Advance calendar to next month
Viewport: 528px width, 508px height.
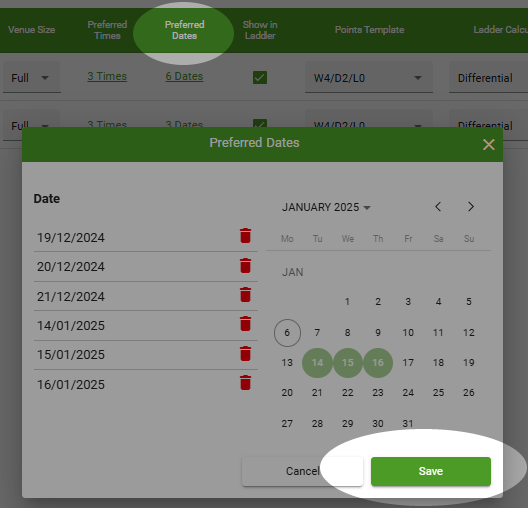tap(471, 207)
